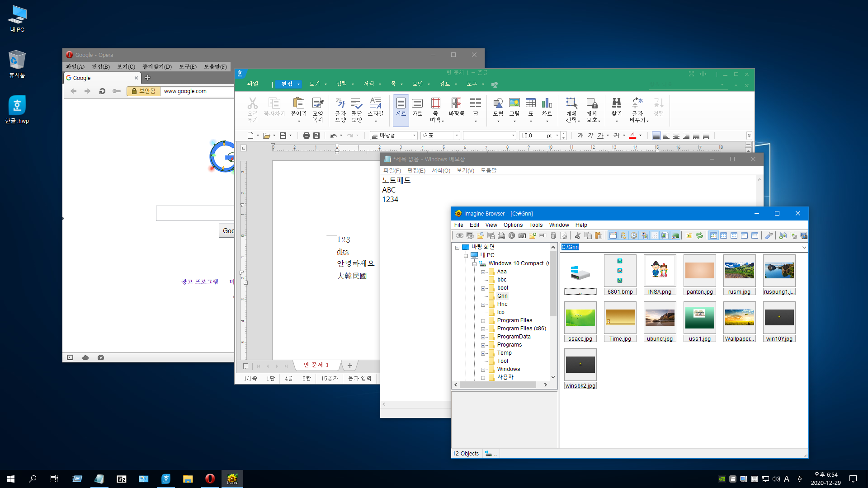The image size is (868, 488).
Task: Click 쪽 여백 page margin icon in Hangul
Action: coord(436,110)
